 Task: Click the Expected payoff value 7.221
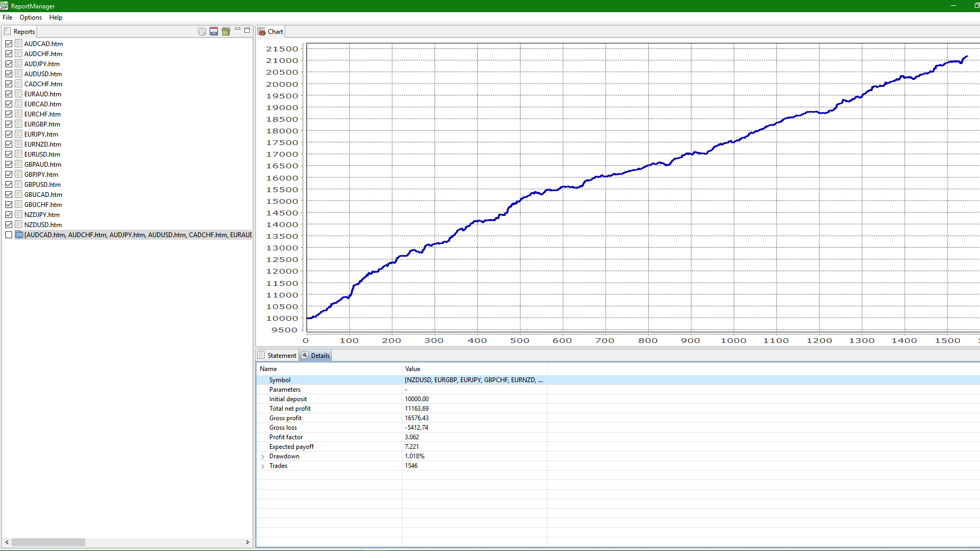point(412,447)
